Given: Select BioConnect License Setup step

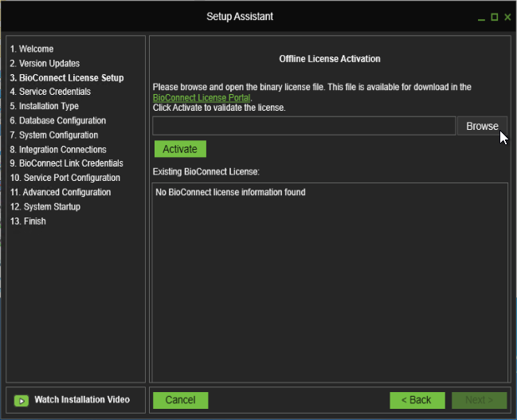Looking at the screenshot, I should point(67,78).
